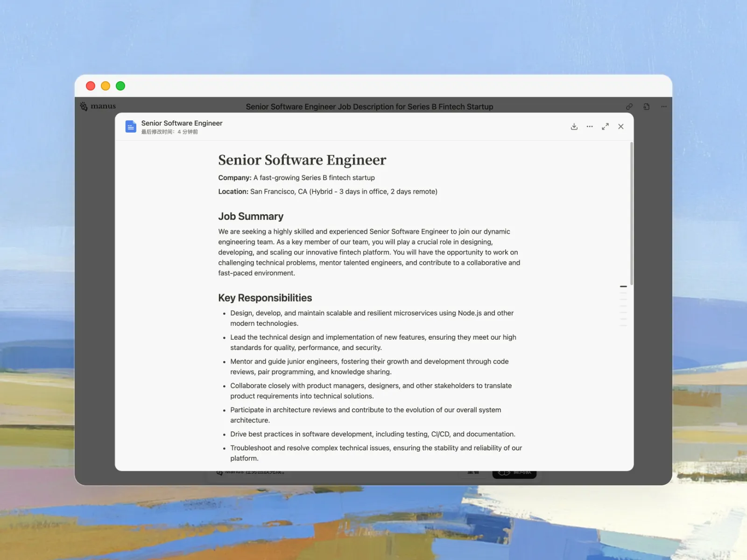The image size is (747, 560).
Task: Click the conversation title in the header
Action: tap(369, 106)
